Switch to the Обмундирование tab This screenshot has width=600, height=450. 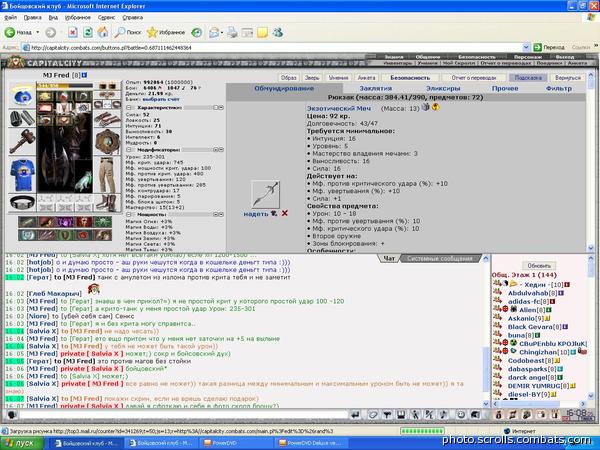point(284,88)
